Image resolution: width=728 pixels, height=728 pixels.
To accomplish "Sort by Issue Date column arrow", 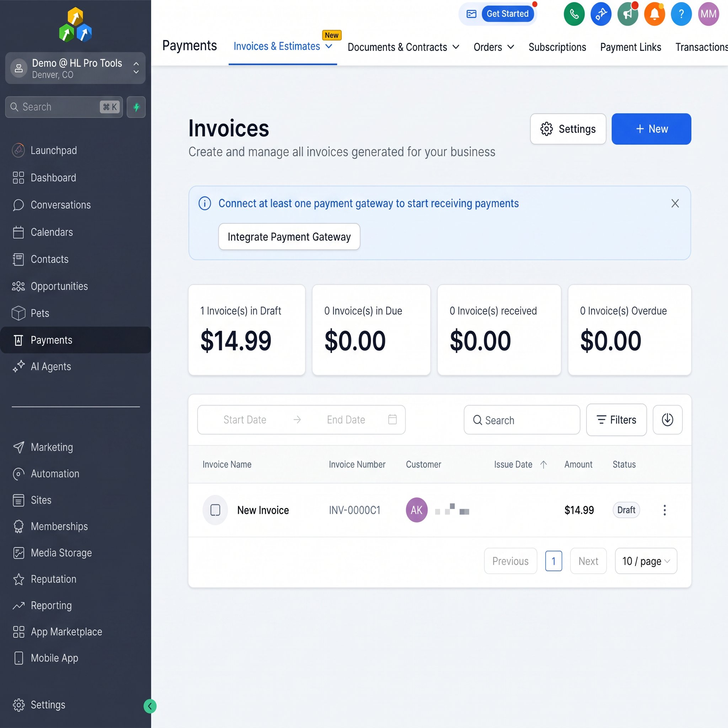I will pos(544,465).
